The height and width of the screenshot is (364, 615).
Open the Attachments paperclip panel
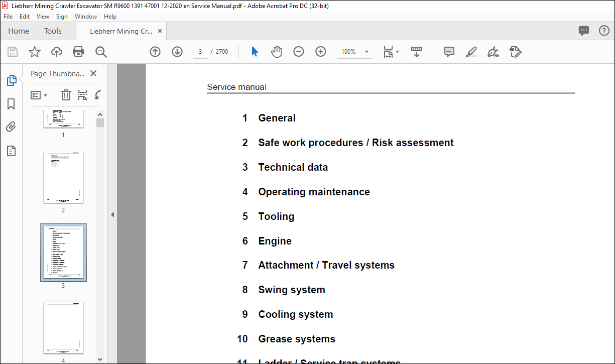[11, 127]
